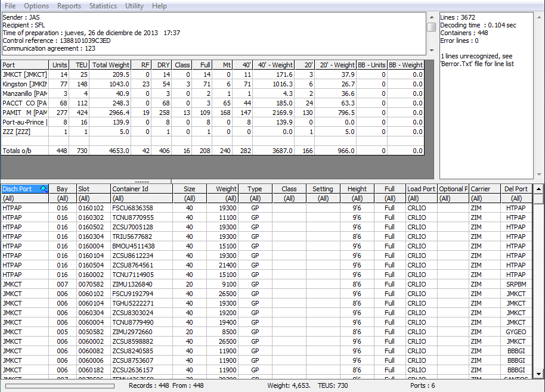
Task: Click the GYGEO delivery port cell
Action: [516, 332]
